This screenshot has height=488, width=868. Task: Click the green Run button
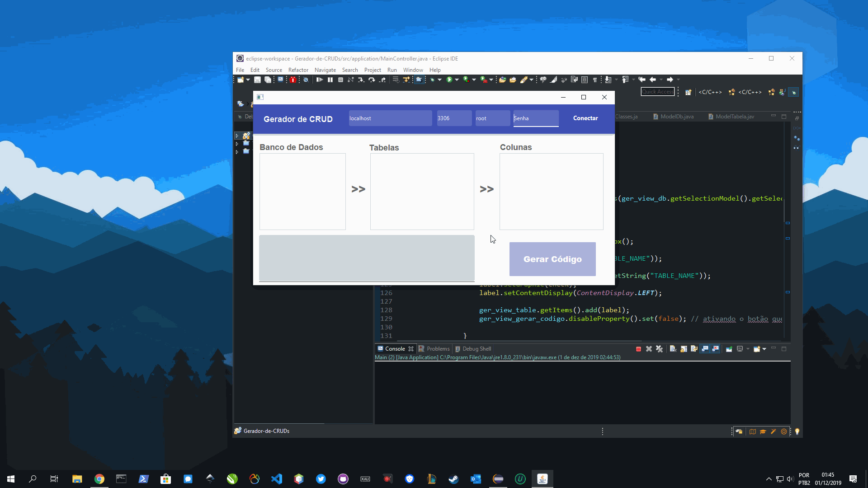pos(449,80)
